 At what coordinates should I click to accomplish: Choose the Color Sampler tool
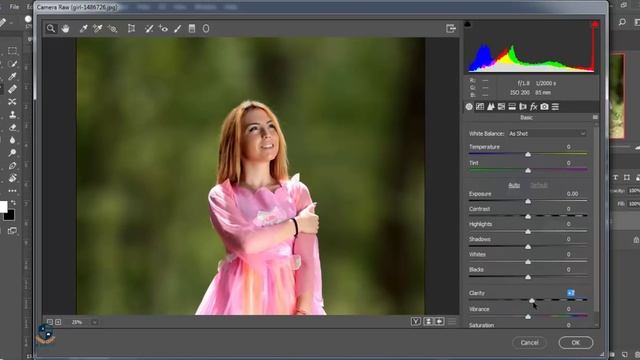(98, 29)
